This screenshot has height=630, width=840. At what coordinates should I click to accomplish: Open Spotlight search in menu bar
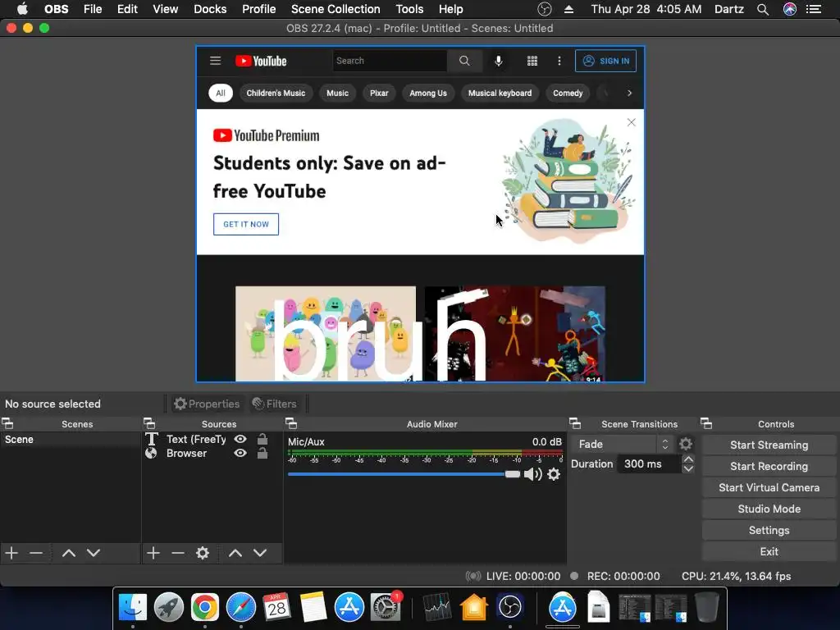click(x=762, y=9)
